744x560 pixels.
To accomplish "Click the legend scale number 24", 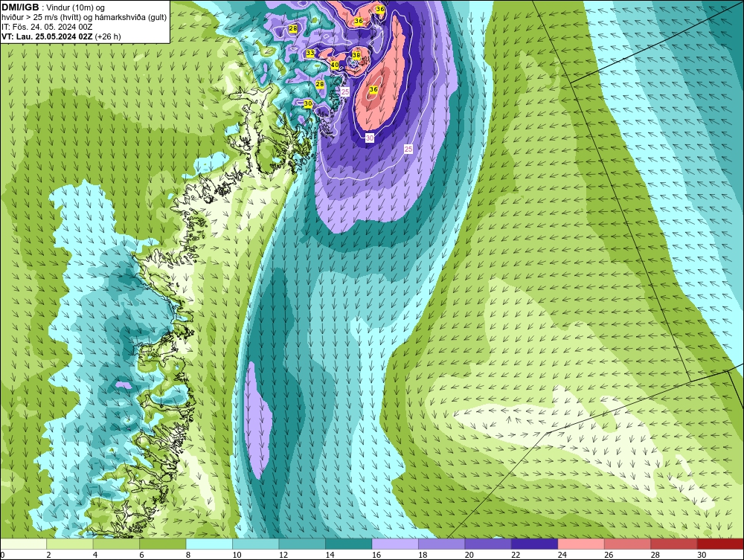I will point(562,555).
